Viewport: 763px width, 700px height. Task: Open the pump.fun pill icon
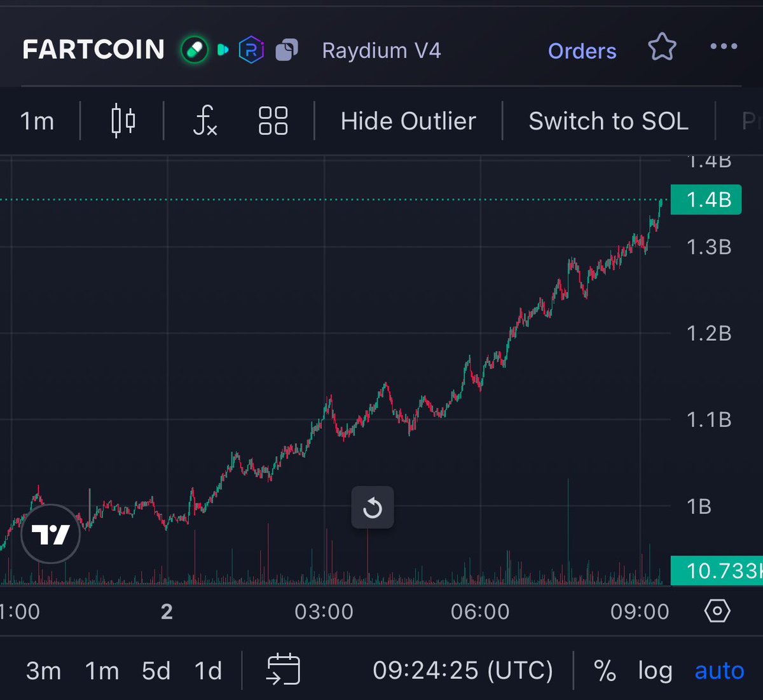click(194, 50)
